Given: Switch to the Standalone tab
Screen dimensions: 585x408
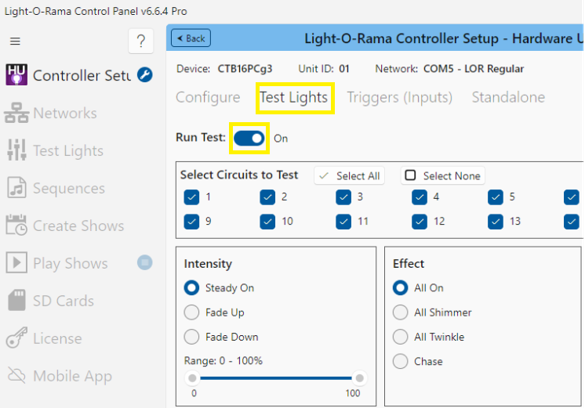Looking at the screenshot, I should [508, 97].
